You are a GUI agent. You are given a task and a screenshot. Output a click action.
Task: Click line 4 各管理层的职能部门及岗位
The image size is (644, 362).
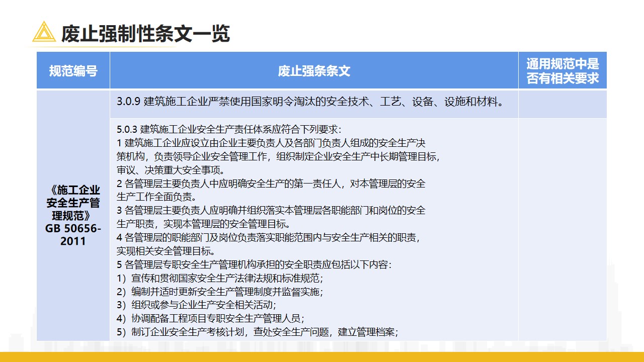[x=268, y=237]
